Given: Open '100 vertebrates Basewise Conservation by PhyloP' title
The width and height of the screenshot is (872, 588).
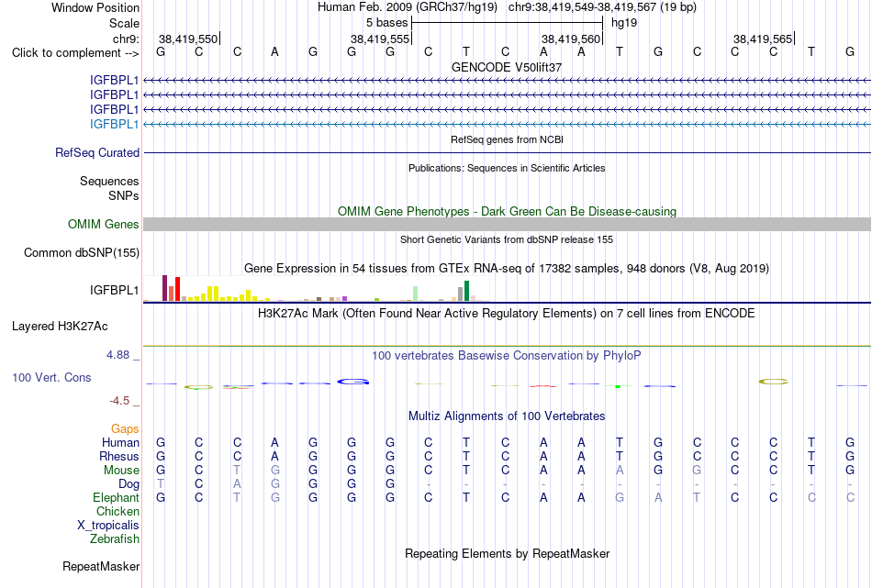Looking at the screenshot, I should point(507,356).
